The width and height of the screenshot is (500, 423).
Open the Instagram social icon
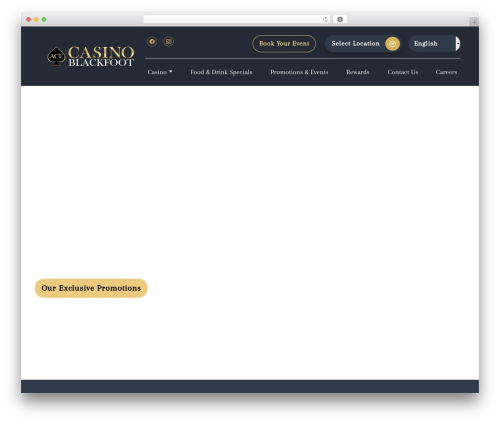click(x=169, y=42)
